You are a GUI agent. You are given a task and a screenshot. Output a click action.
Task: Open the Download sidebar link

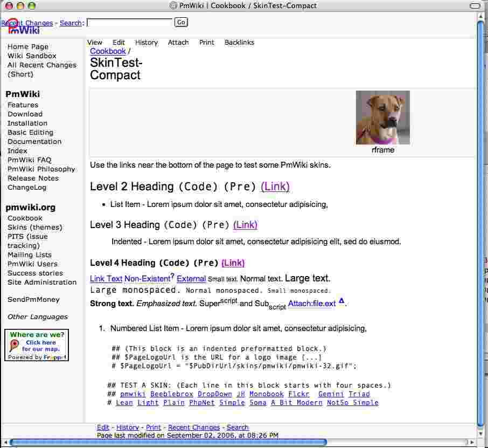pyautogui.click(x=25, y=114)
